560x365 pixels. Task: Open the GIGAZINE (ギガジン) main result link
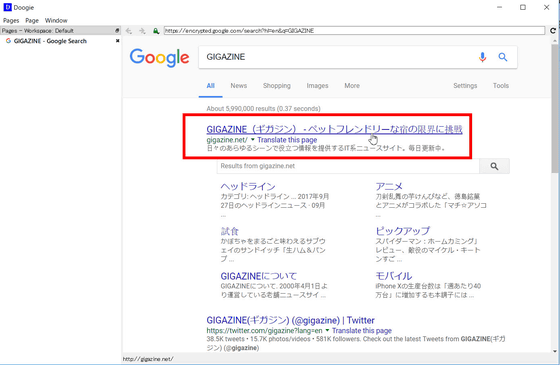(334, 129)
